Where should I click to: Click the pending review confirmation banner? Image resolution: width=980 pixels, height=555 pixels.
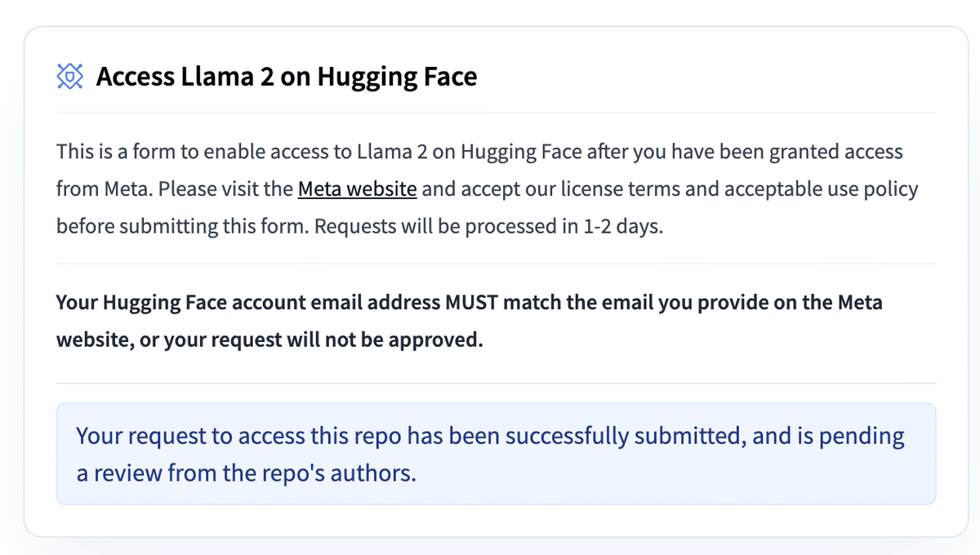pos(496,454)
